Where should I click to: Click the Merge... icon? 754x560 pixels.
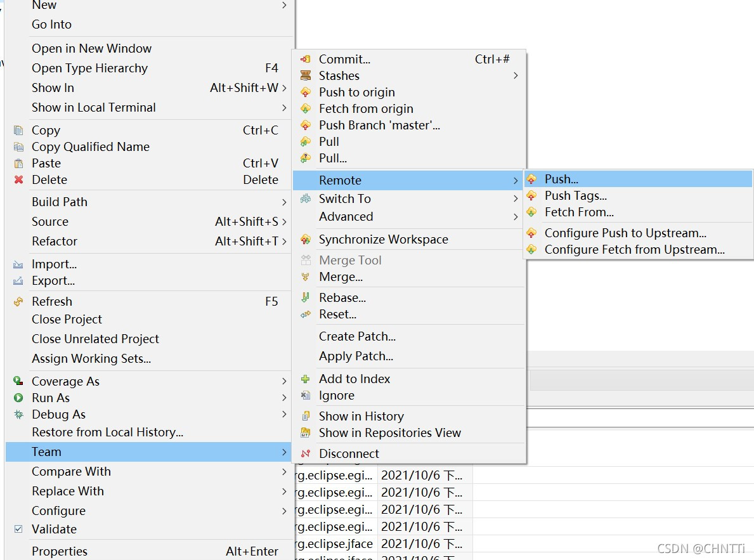[x=306, y=277]
